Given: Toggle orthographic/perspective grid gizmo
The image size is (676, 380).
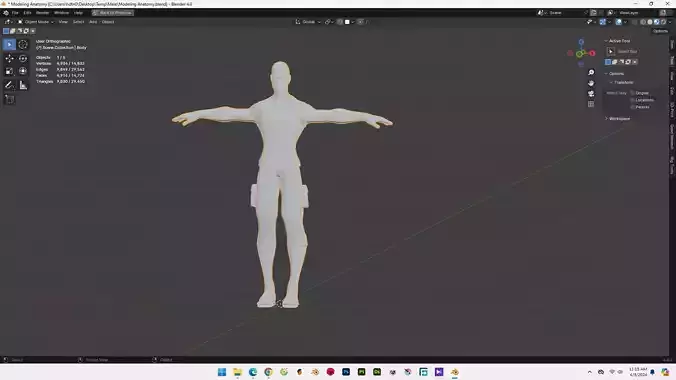Looking at the screenshot, I should (x=591, y=104).
